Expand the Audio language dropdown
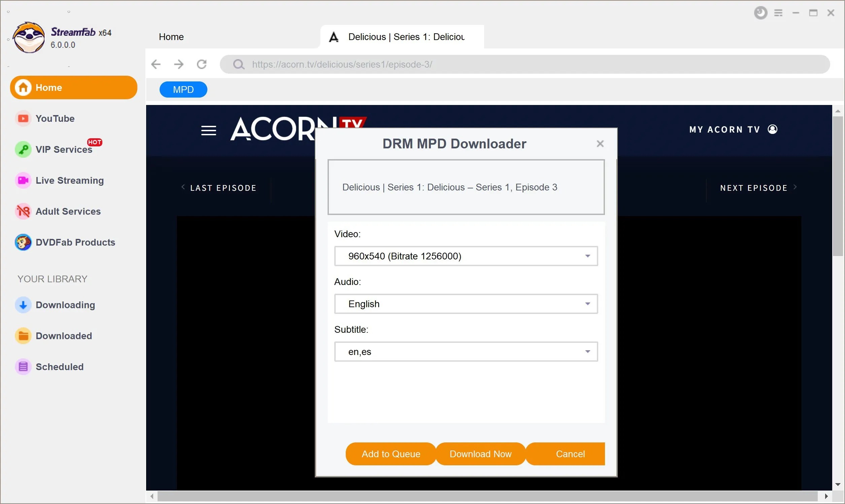The height and width of the screenshot is (504, 845). pyautogui.click(x=587, y=303)
